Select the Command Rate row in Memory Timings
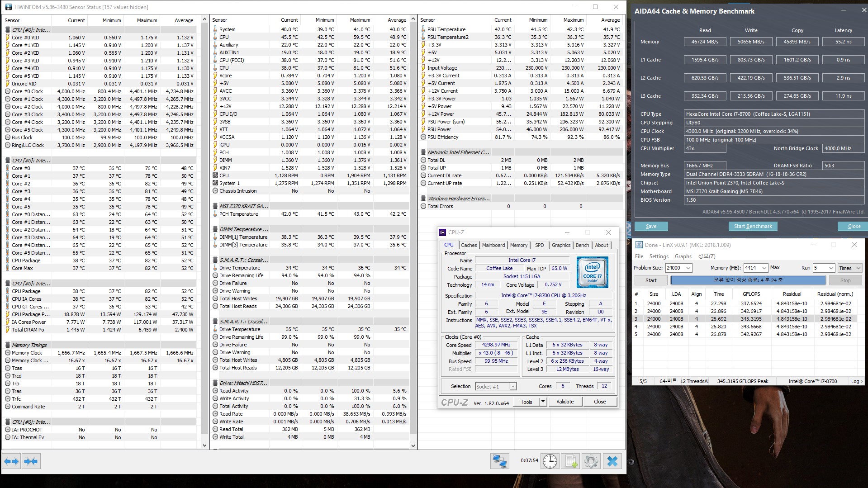 tap(100, 407)
